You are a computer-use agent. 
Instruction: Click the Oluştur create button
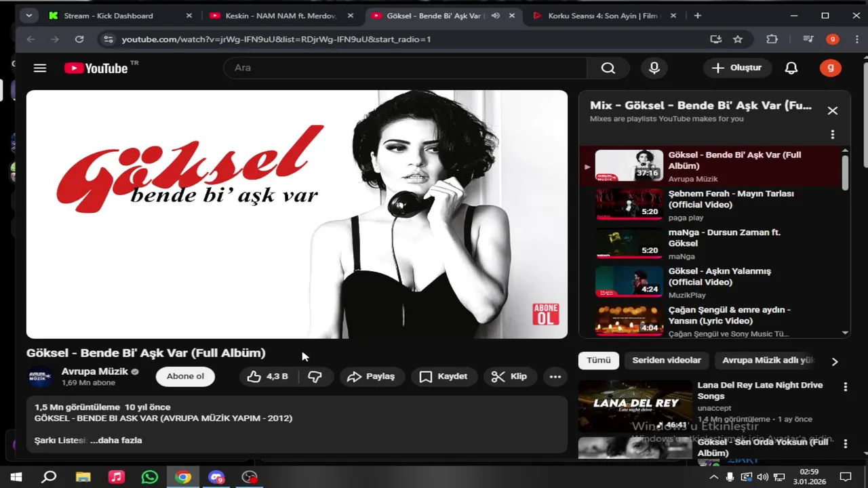pos(737,68)
